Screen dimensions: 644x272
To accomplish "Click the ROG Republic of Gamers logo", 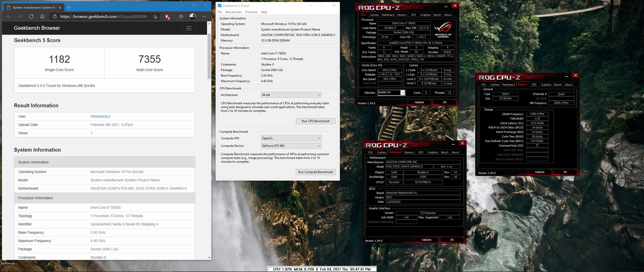I will tap(443, 30).
